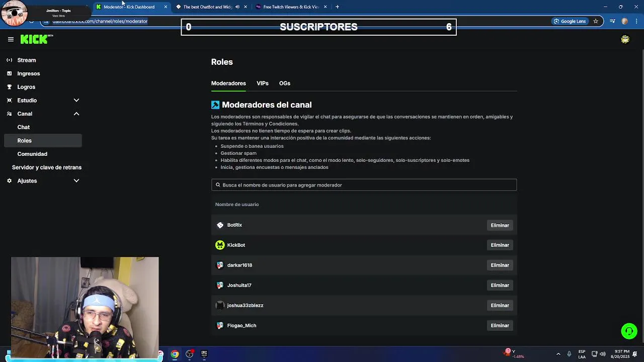Select the Estudio sidebar icon
Viewport: 644px width, 362px height.
9,101
